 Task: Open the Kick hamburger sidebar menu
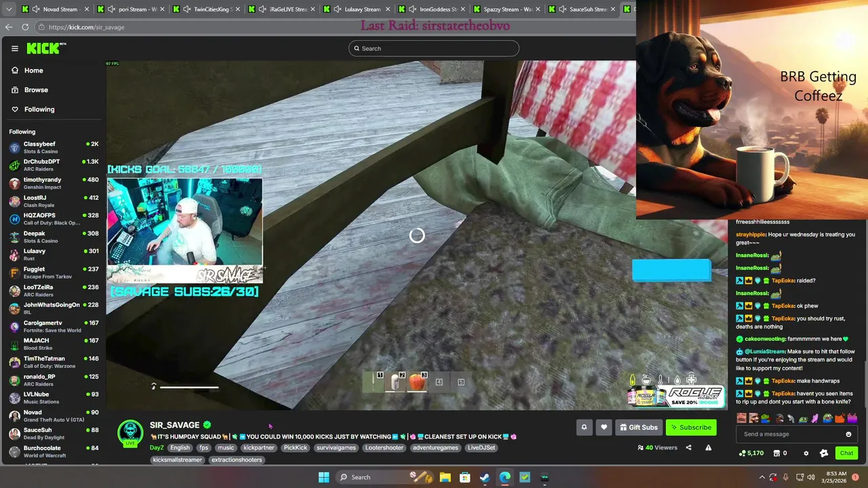pyautogui.click(x=14, y=48)
